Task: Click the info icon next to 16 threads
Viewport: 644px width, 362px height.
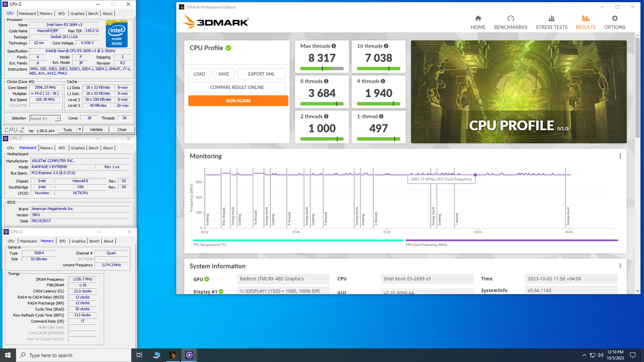Action: (386, 46)
